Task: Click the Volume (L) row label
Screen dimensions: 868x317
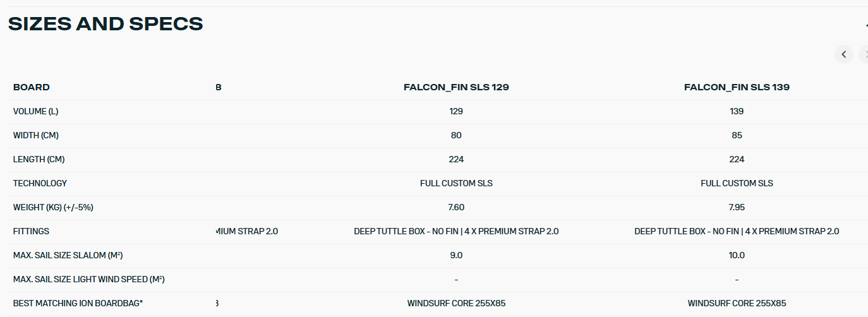Action: 35,112
